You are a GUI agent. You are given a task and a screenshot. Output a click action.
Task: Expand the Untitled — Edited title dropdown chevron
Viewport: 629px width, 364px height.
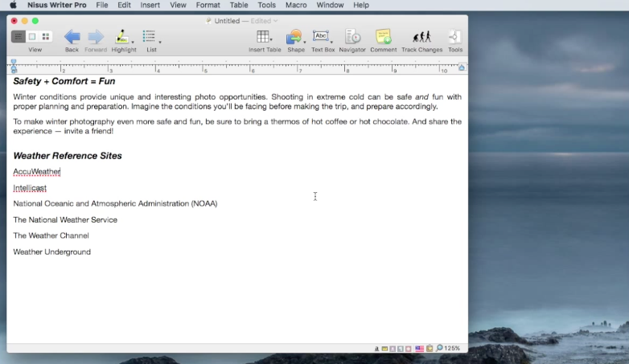pyautogui.click(x=276, y=21)
